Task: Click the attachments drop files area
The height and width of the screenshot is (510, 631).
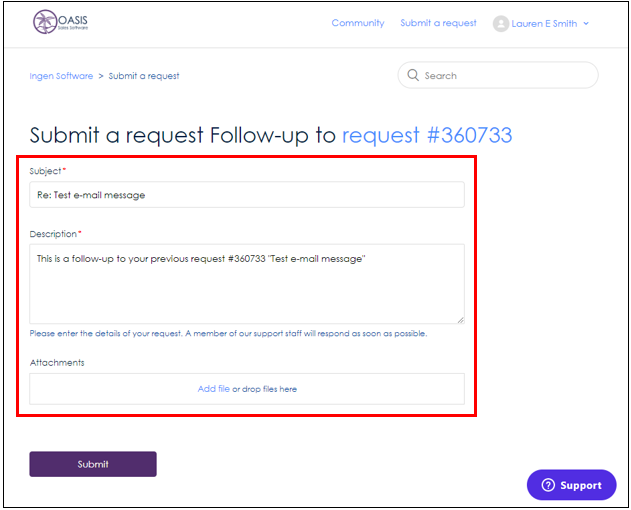Action: point(247,389)
